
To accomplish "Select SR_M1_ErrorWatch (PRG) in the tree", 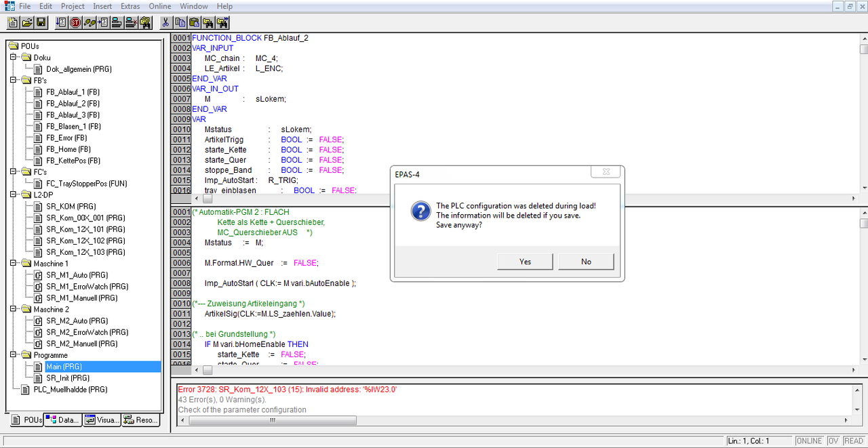I will click(x=87, y=286).
